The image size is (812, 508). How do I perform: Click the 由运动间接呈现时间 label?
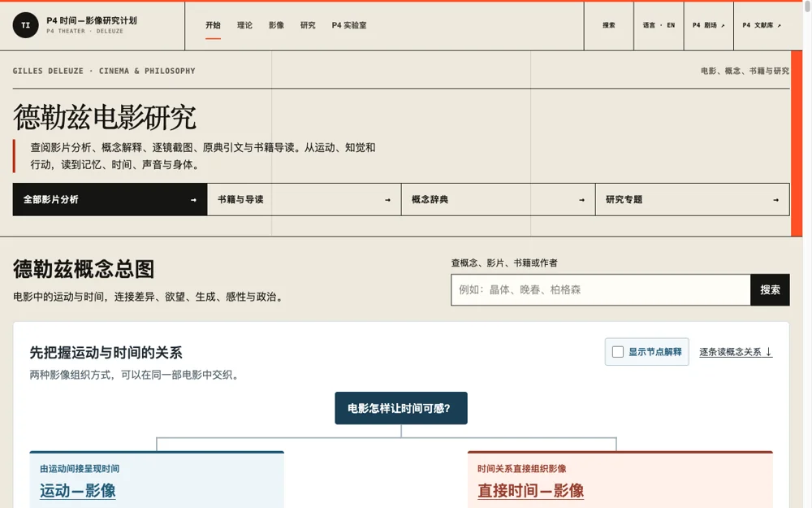pyautogui.click(x=80, y=469)
